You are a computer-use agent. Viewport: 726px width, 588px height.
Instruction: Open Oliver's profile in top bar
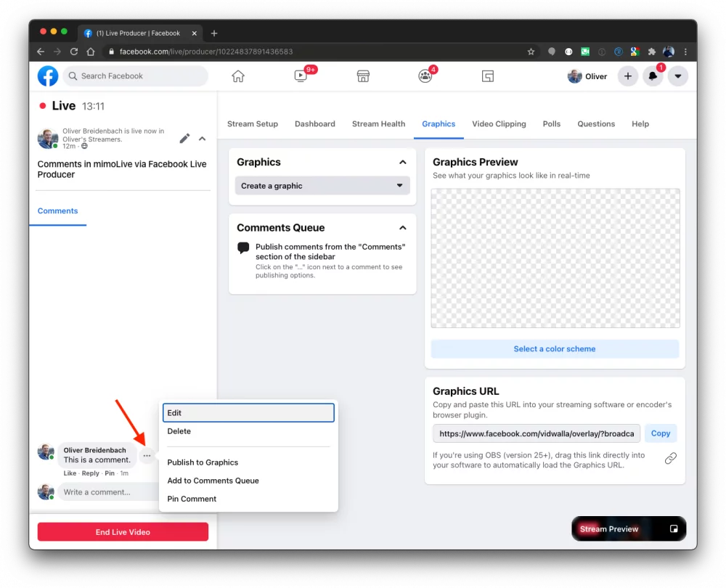[x=587, y=76]
